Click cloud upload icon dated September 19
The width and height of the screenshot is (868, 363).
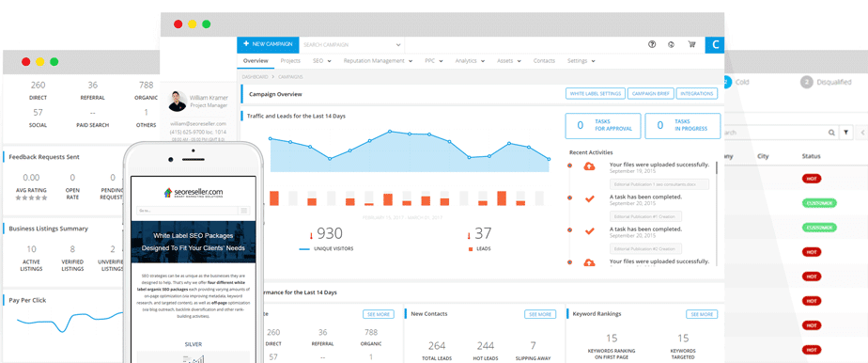click(590, 166)
